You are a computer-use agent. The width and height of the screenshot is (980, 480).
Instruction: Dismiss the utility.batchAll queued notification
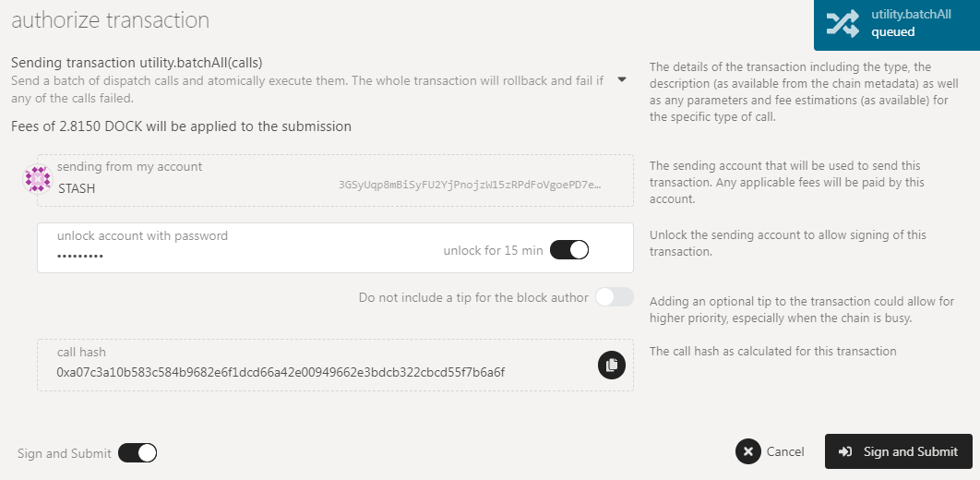coord(897,23)
